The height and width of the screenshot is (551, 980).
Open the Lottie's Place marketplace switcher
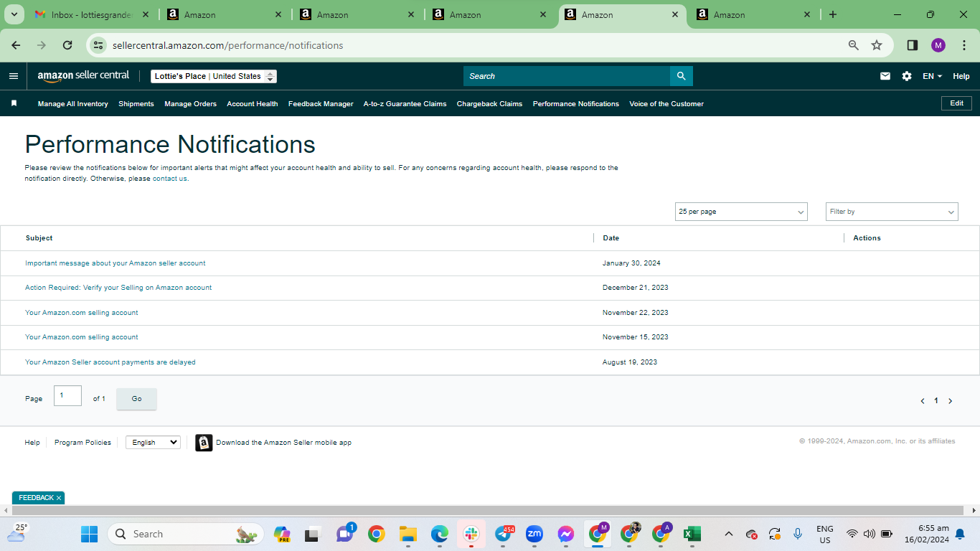coord(214,76)
